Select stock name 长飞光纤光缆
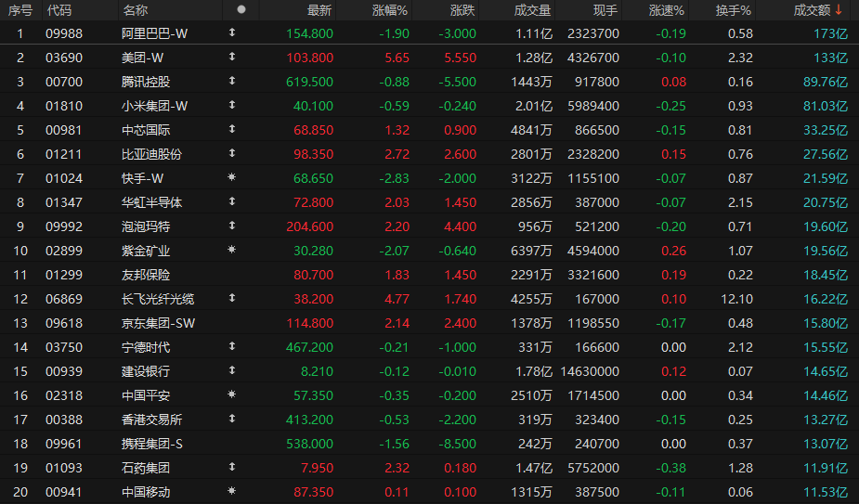Image resolution: width=859 pixels, height=504 pixels. coord(158,299)
